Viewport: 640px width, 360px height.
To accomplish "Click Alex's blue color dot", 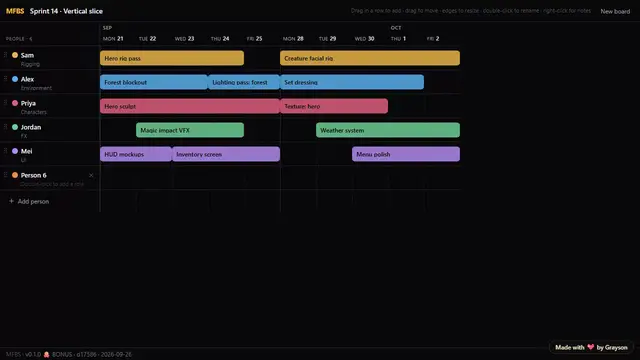I will point(15,79).
